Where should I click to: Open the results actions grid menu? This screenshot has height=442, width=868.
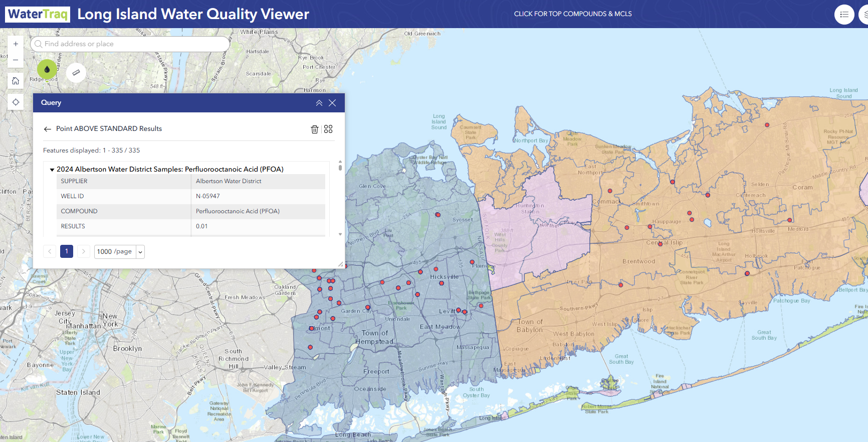328,129
